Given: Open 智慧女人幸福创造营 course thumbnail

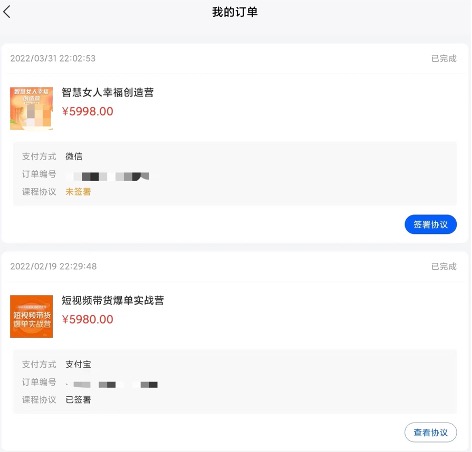Looking at the screenshot, I should point(31,108).
